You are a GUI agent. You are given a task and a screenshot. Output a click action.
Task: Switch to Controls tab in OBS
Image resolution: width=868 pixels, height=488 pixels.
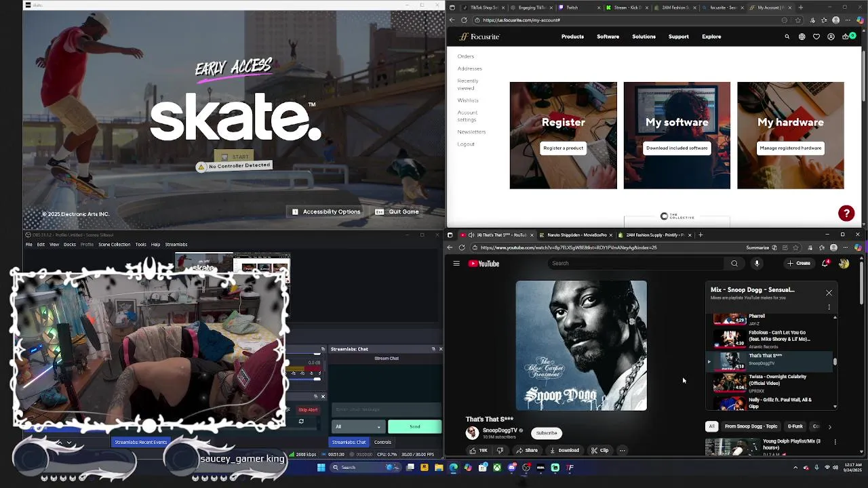coord(382,442)
